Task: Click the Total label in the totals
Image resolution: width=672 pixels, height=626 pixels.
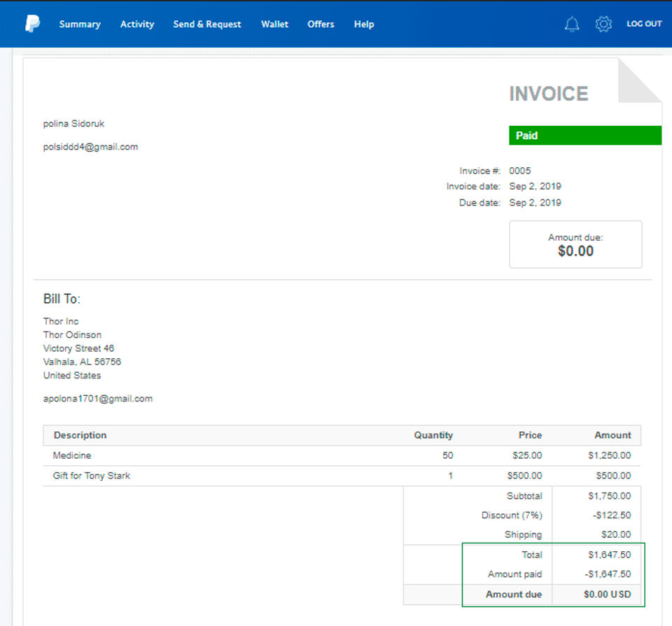Action: pos(532,555)
